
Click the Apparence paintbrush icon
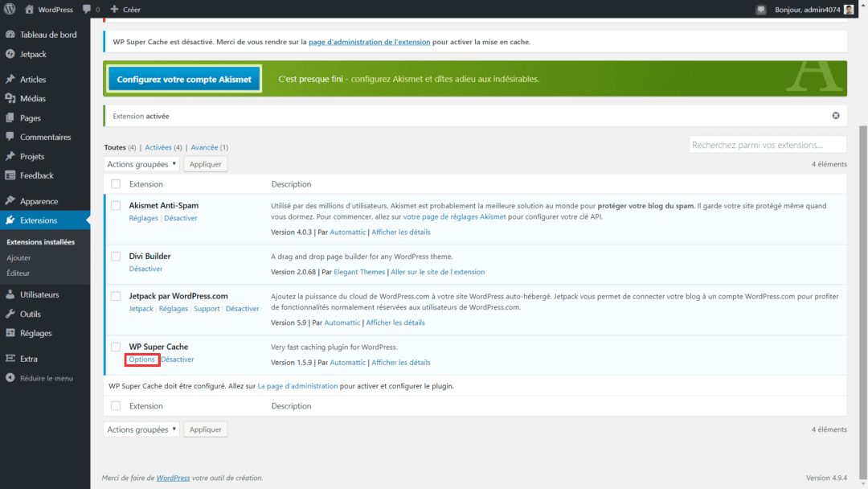(10, 201)
